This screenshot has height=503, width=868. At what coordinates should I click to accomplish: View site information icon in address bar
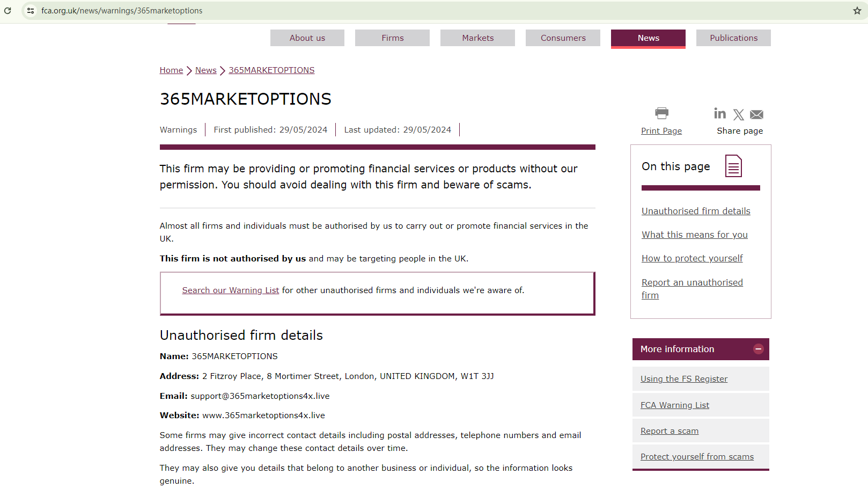tap(31, 11)
